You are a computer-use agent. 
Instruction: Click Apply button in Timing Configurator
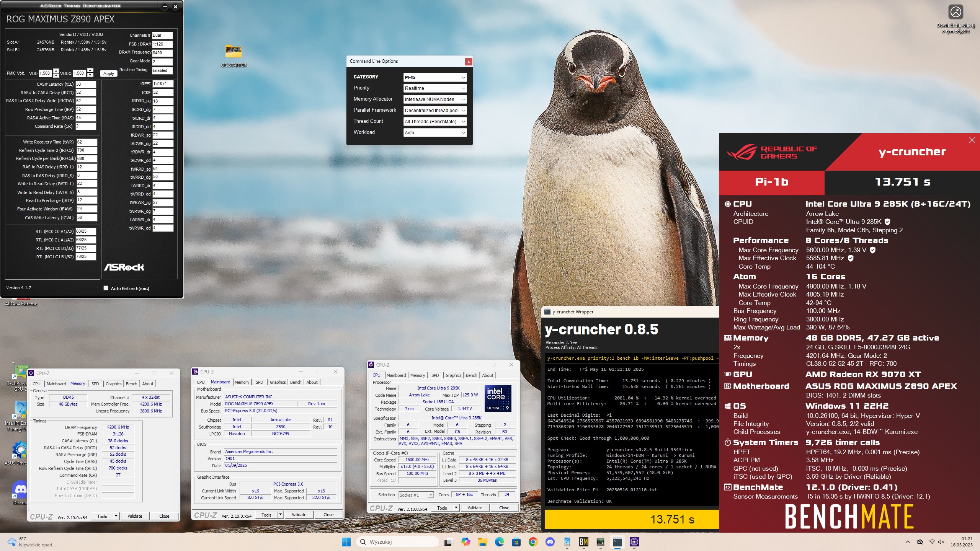(x=109, y=73)
